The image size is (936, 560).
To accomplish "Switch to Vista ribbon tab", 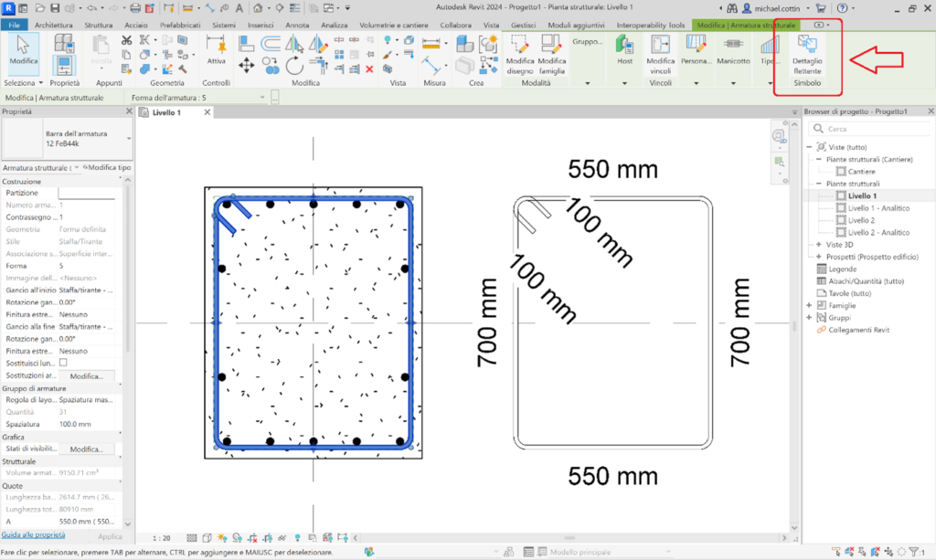I will coord(491,25).
